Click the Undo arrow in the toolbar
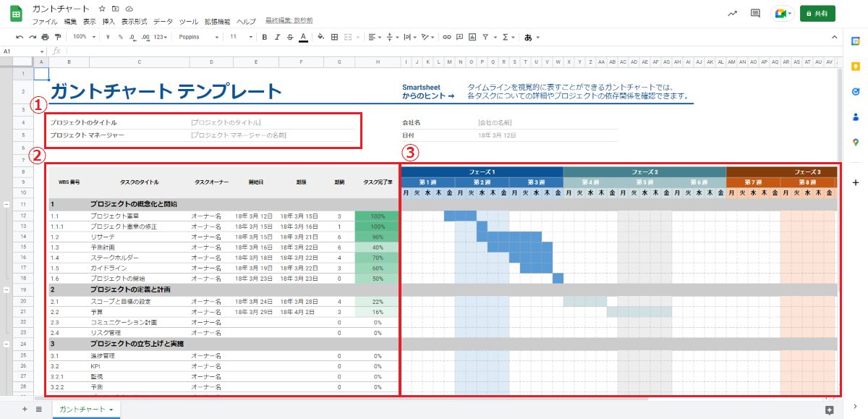Image resolution: width=868 pixels, height=419 pixels. point(20,36)
